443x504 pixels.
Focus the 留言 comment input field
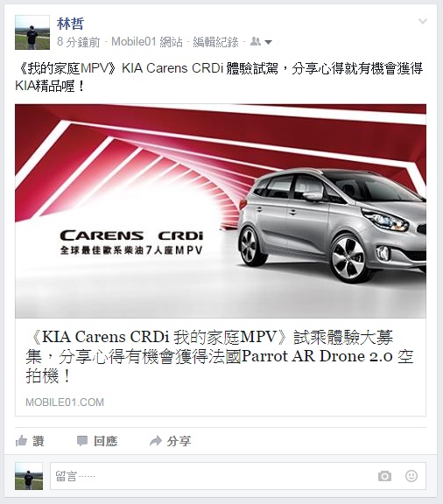click(x=238, y=476)
